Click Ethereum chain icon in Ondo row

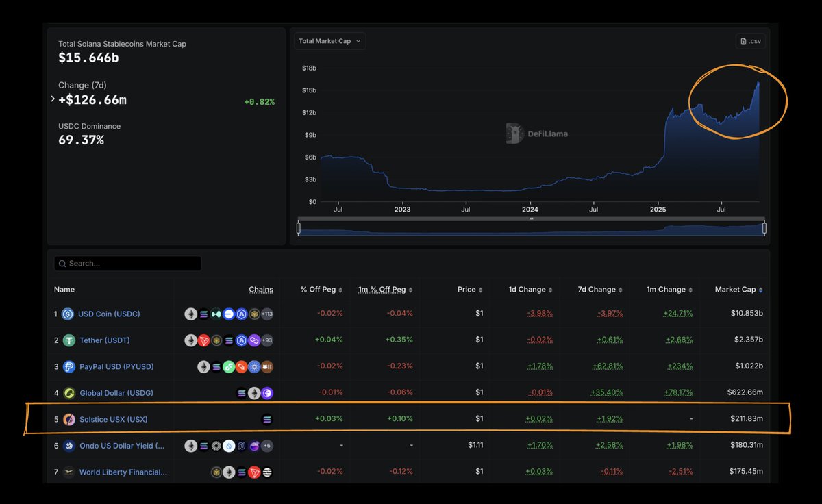[x=191, y=446]
